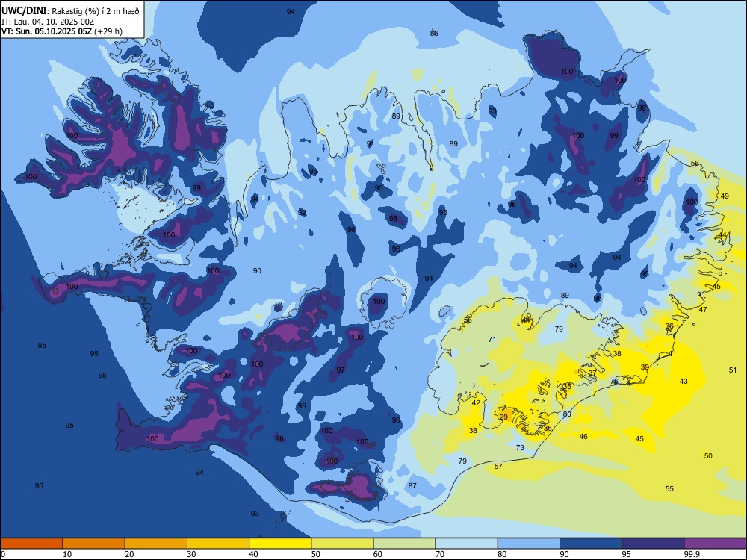The image size is (747, 560).
Task: Click the map value '41' on the map
Action: click(673, 354)
